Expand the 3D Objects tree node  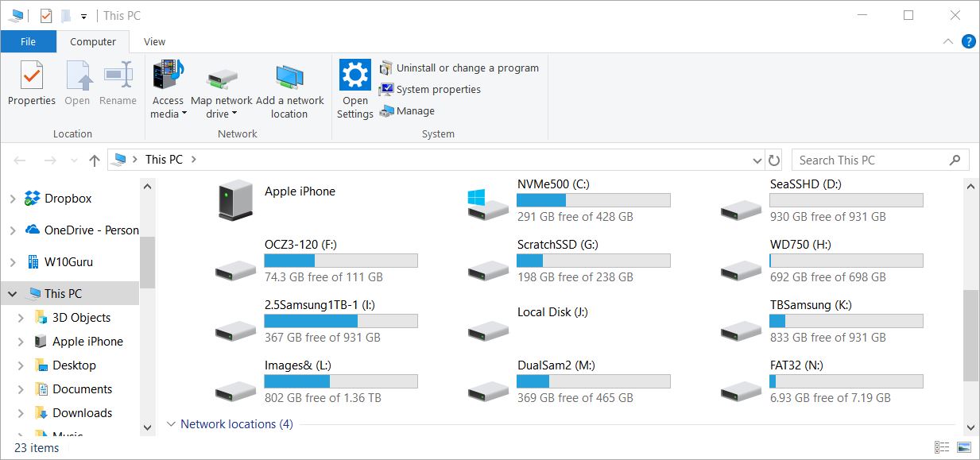coord(21,318)
